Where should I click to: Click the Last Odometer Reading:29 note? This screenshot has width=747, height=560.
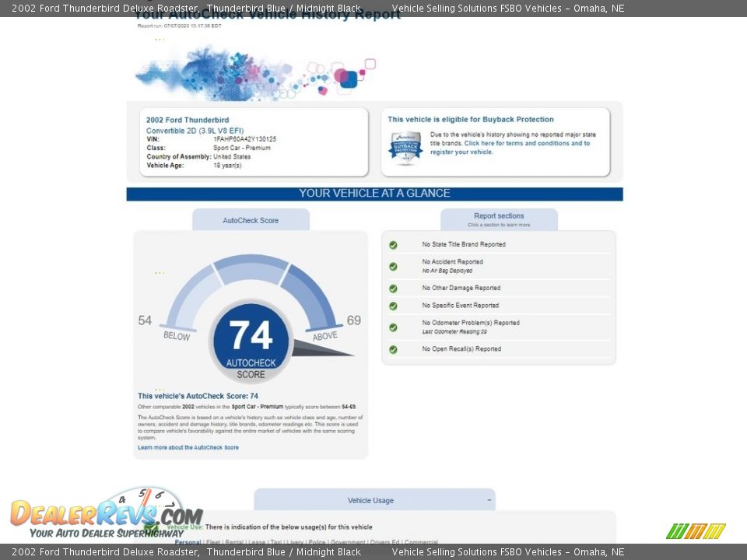coord(454,331)
